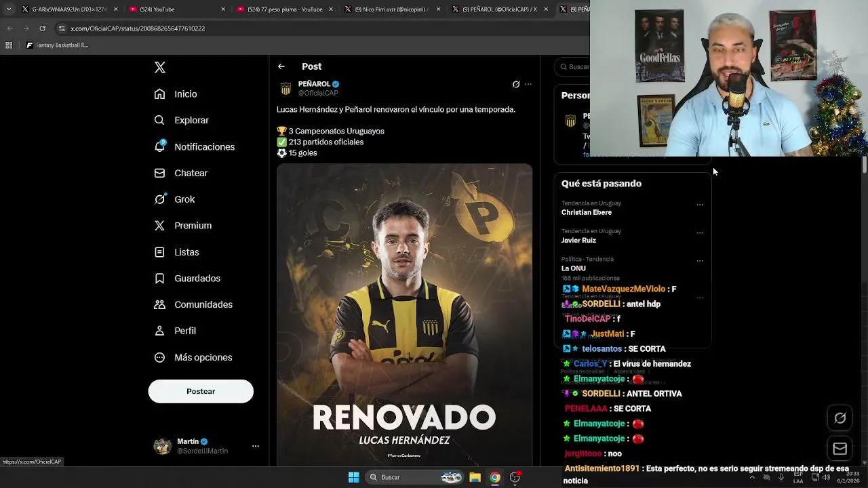Open account menu dots beside Martín
Image resolution: width=868 pixels, height=488 pixels.
pyautogui.click(x=256, y=446)
